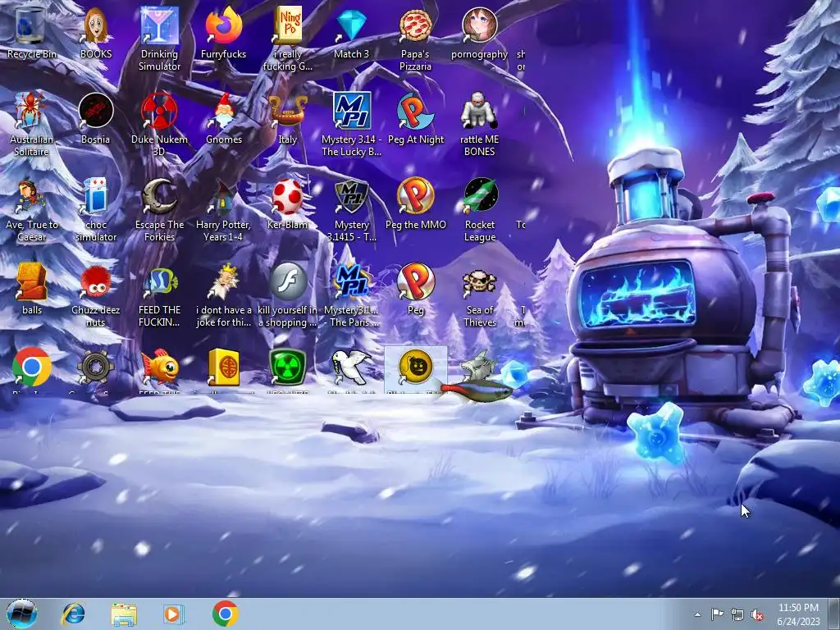Launch Internet Explorer from the taskbar

pos(73,614)
